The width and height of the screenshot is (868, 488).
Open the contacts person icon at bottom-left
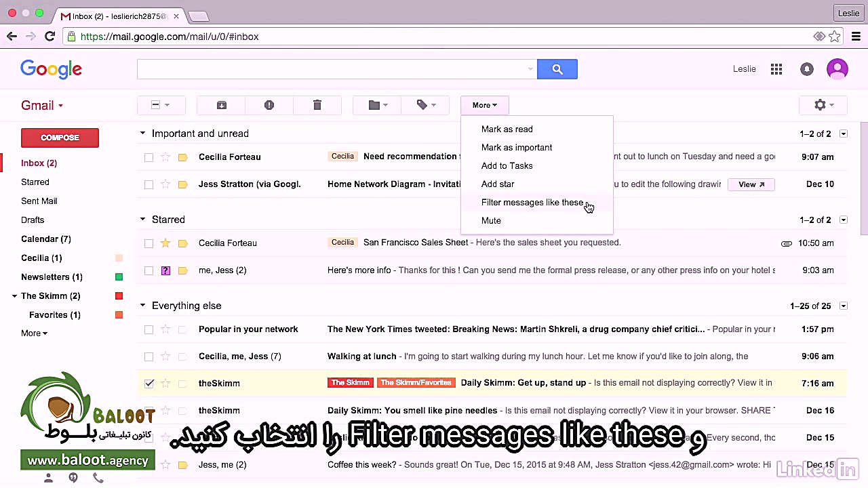click(x=48, y=478)
